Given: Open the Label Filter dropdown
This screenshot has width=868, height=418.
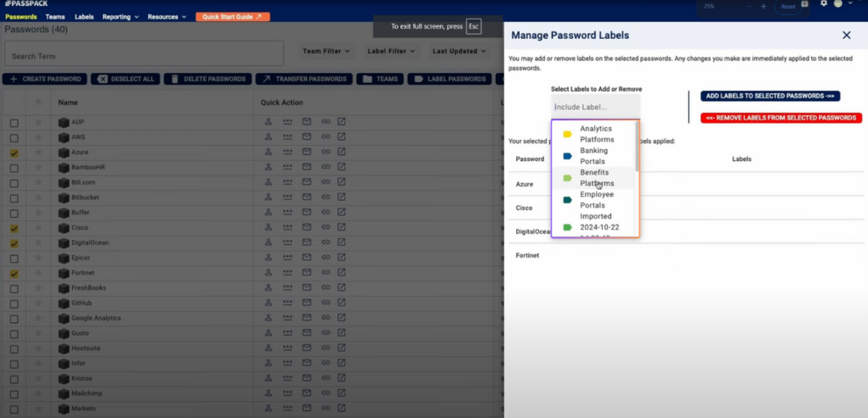Looking at the screenshot, I should click(x=391, y=51).
